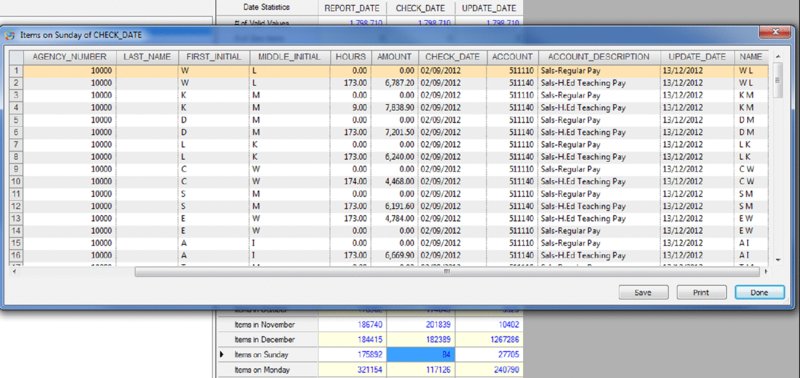800x378 pixels.
Task: Select the AMOUNT column header
Action: 394,57
